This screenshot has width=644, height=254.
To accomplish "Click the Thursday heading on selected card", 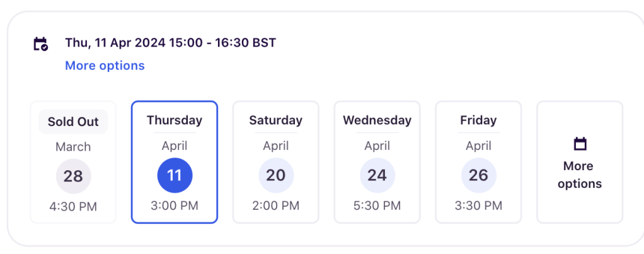I will click(175, 120).
